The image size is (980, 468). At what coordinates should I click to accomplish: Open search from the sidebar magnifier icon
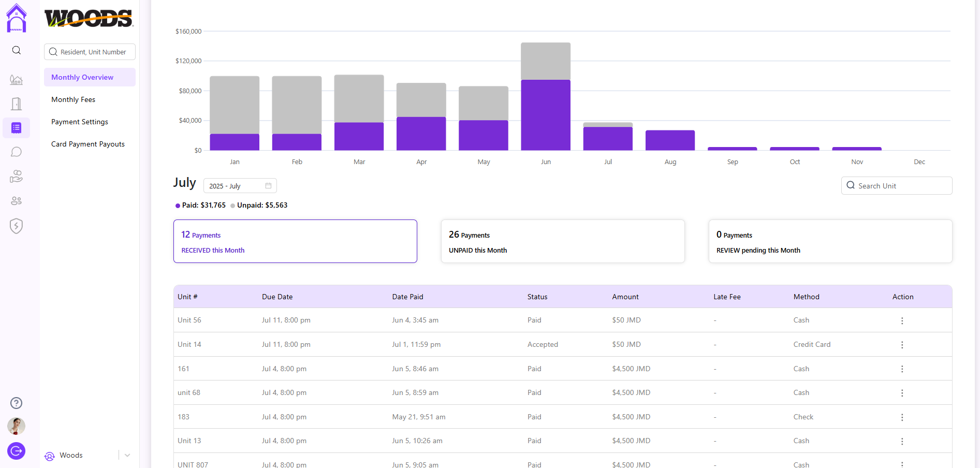pos(17,50)
